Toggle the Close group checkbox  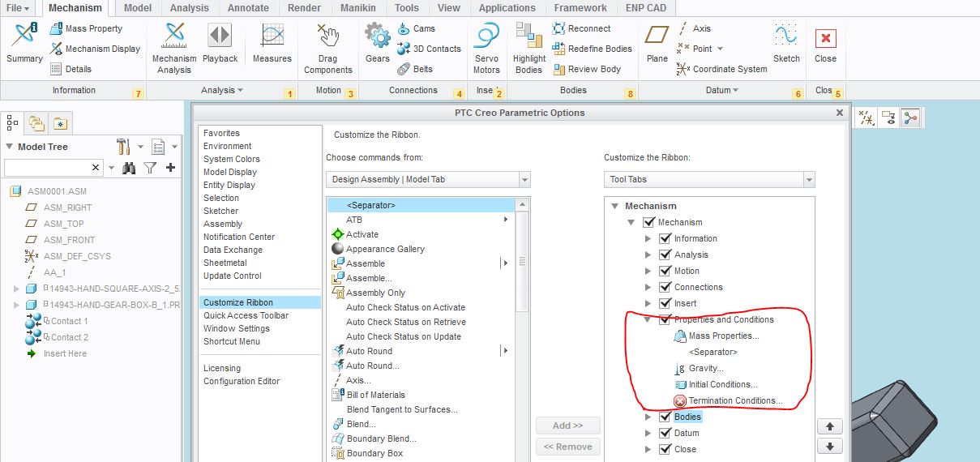point(665,449)
